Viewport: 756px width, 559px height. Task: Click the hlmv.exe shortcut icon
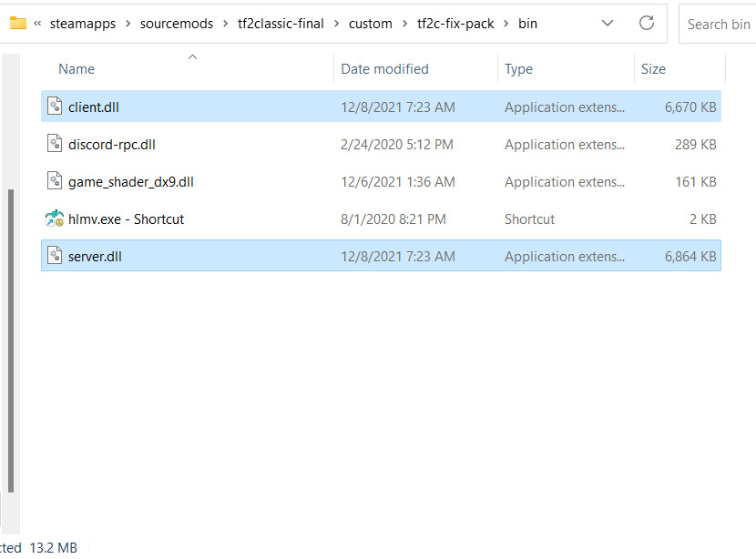(55, 219)
